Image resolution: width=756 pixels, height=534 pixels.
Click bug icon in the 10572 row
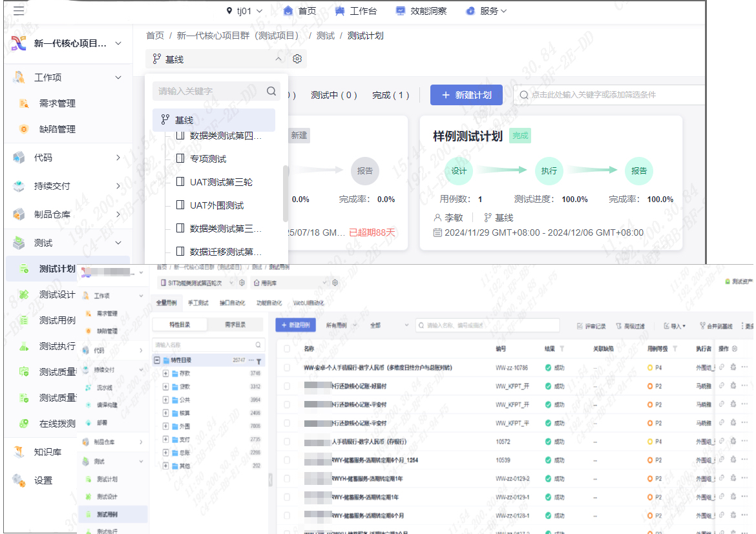pyautogui.click(x=733, y=442)
